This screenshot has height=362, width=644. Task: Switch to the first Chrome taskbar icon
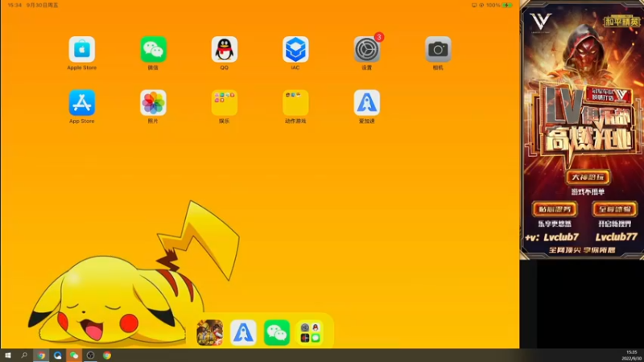coord(41,356)
